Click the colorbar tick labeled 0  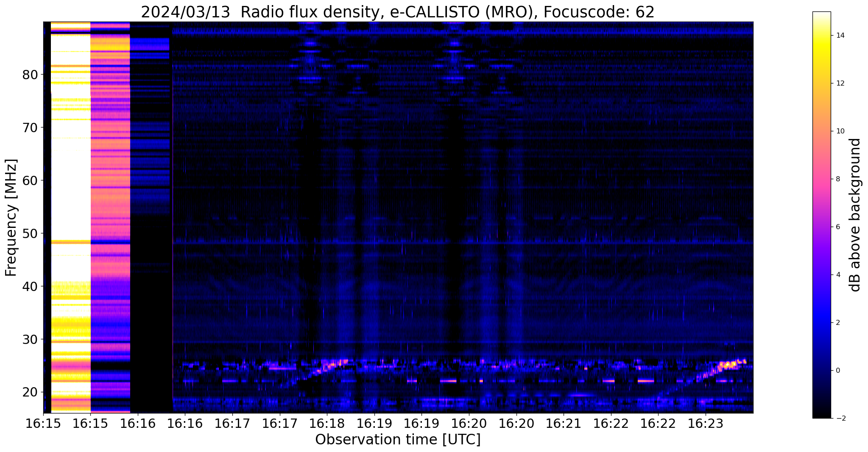pyautogui.click(x=837, y=371)
